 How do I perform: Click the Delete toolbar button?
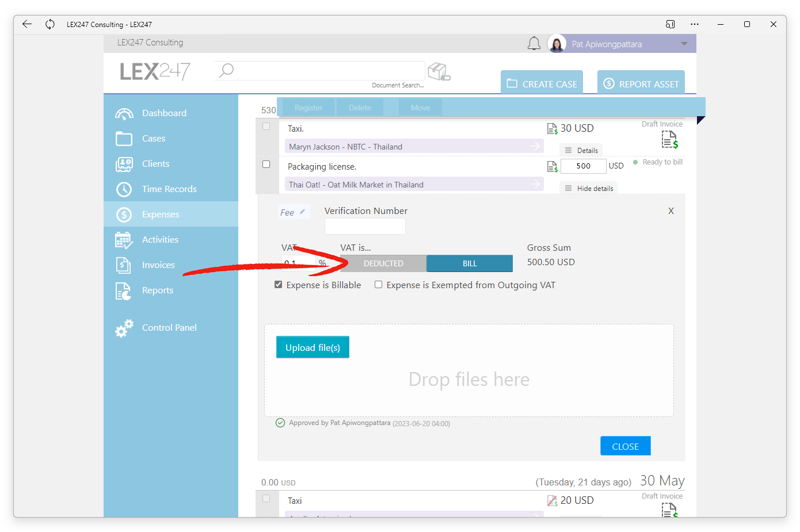click(x=360, y=108)
